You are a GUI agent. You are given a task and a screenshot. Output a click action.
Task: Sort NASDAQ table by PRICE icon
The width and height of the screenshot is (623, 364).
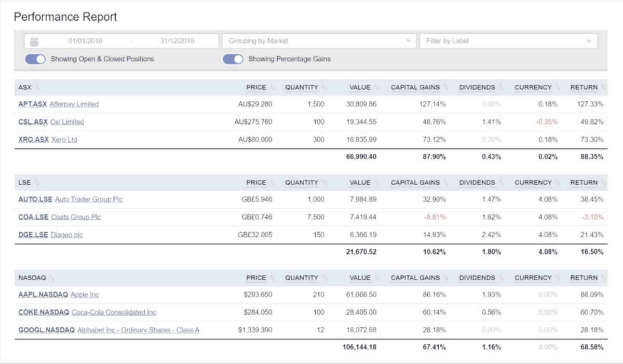273,278
